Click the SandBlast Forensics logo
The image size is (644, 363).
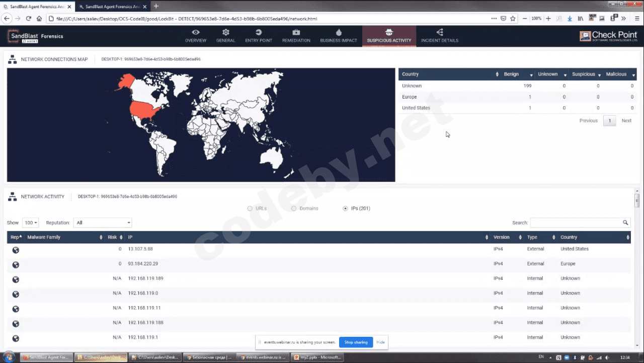[35, 36]
